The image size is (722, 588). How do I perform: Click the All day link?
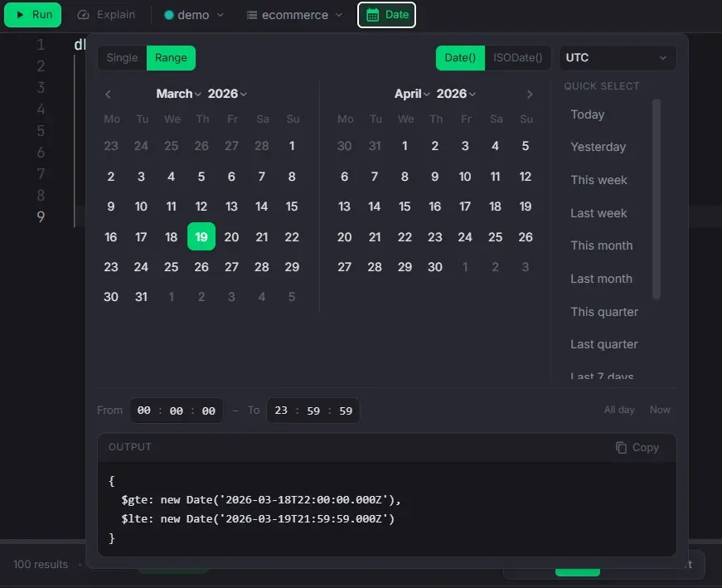click(619, 410)
